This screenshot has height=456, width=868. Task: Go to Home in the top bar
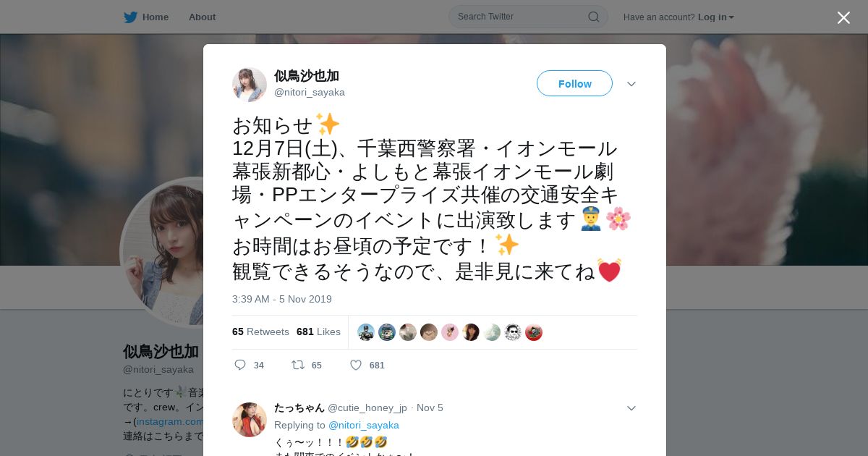[156, 17]
